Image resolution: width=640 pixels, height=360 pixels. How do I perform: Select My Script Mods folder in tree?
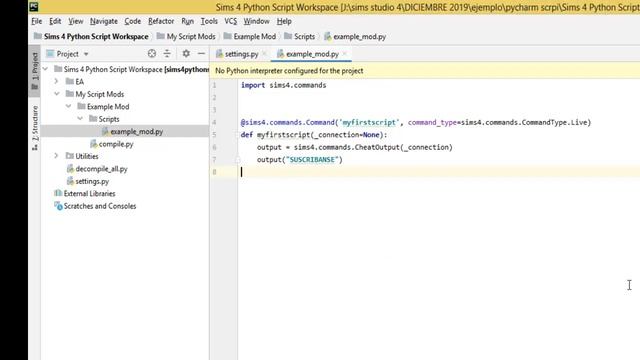pyautogui.click(x=95, y=94)
